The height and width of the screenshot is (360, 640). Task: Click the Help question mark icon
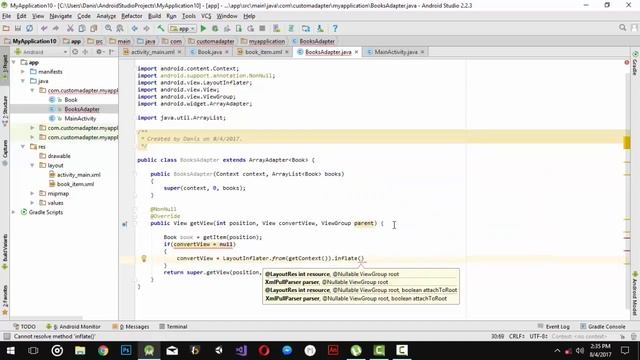(x=335, y=29)
